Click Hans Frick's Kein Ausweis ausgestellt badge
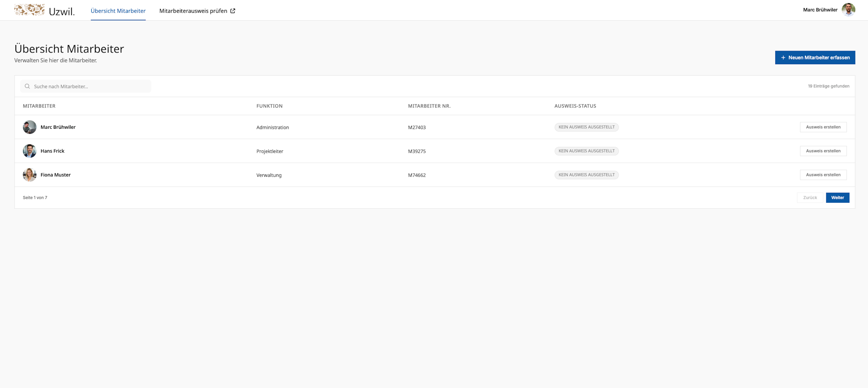This screenshot has height=388, width=868. coord(586,151)
